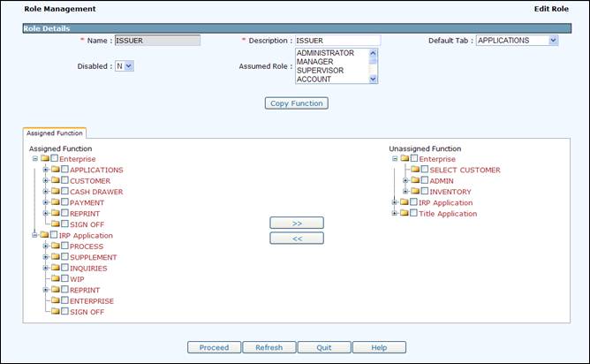
Task: Click the folder icon beside CASH DRAWER
Action: click(x=55, y=192)
